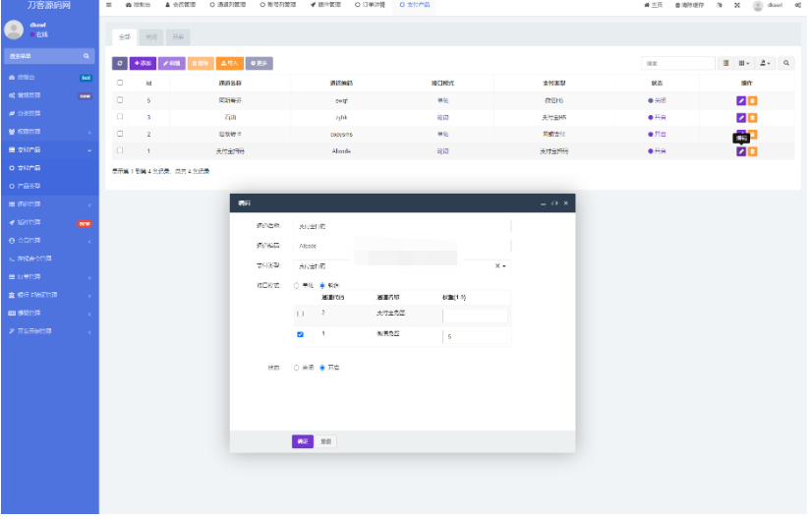
Task: Open the payment type dropdown in the dialog
Action: [500, 265]
